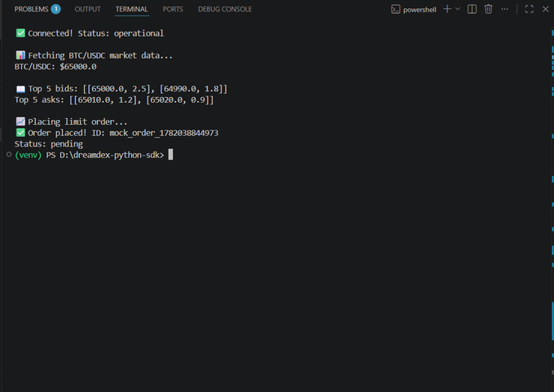Click the (venv) prompt prefix

(x=29, y=155)
